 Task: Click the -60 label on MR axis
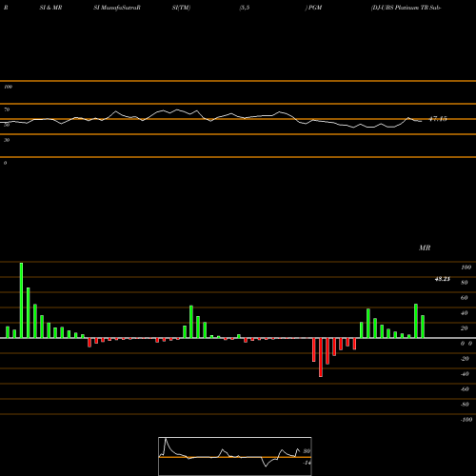(x=465, y=389)
